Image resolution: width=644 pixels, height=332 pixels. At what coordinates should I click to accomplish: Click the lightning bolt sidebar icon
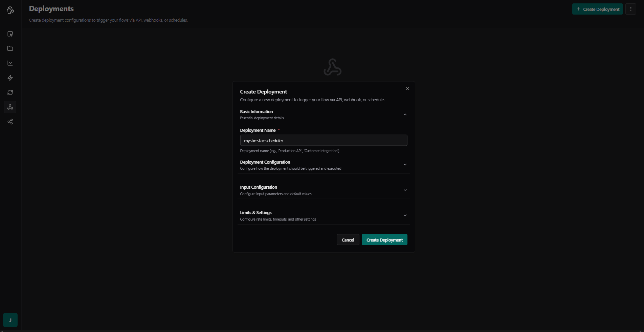coord(10,78)
